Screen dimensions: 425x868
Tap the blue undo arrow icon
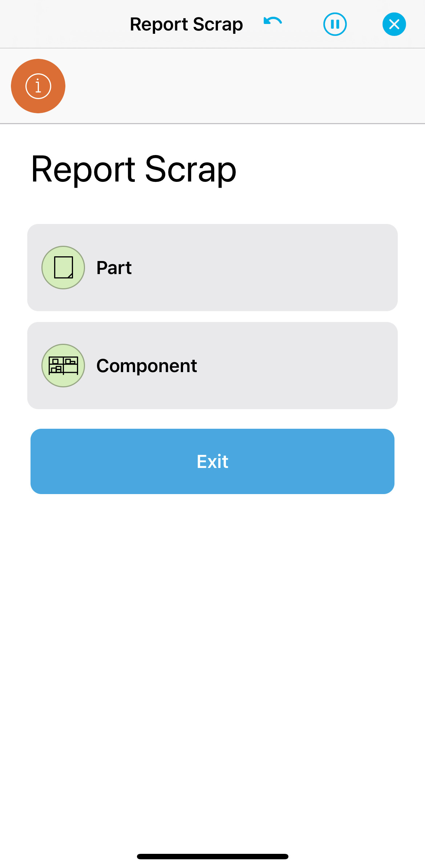click(x=272, y=22)
